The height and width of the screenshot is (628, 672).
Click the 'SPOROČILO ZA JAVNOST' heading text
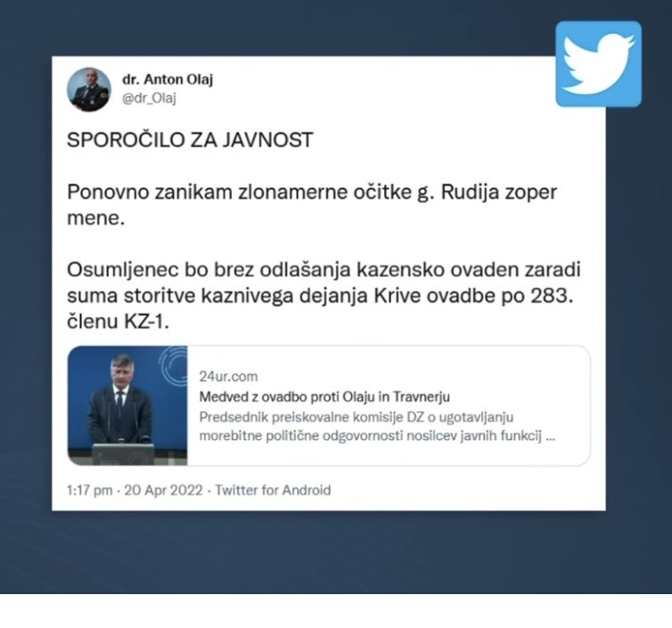(x=190, y=140)
